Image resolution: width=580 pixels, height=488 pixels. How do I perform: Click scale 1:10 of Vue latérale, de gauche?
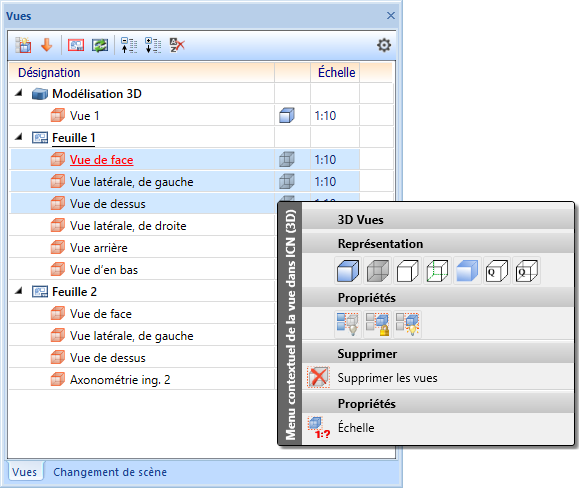click(325, 181)
